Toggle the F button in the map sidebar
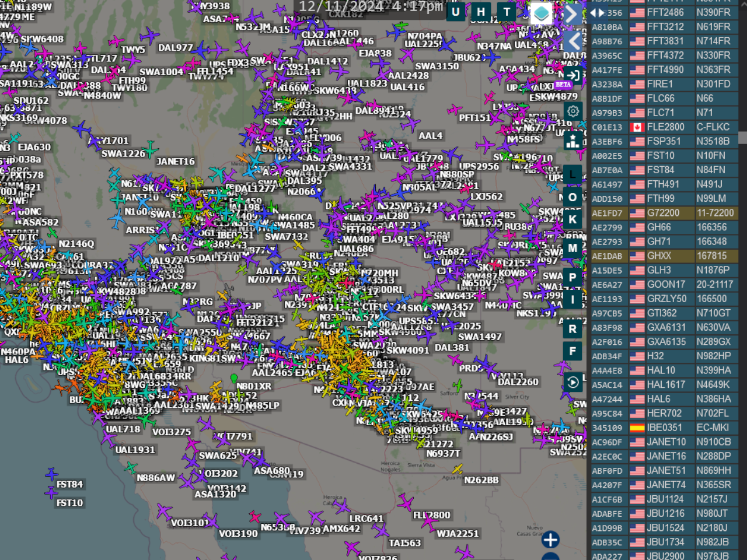The image size is (747, 560). coord(573,351)
